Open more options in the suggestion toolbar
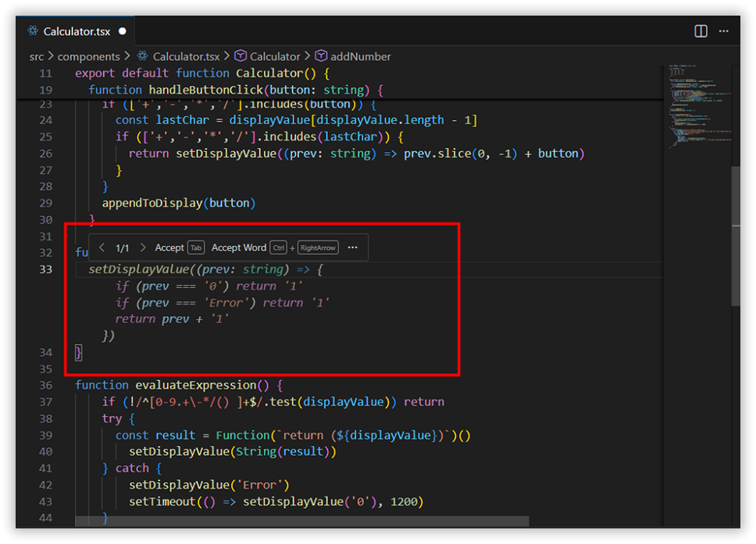Screen dimensions: 756x544 coord(353,247)
